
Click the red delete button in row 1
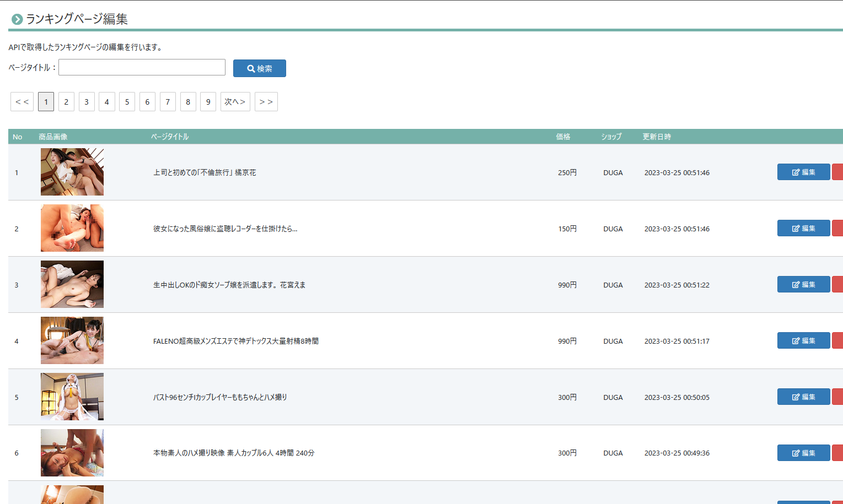837,172
